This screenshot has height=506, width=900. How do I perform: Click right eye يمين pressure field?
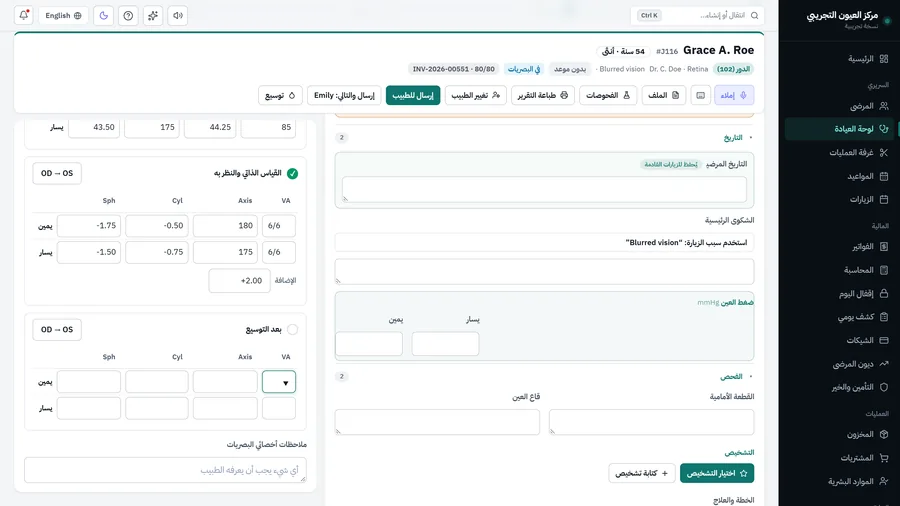coord(369,344)
